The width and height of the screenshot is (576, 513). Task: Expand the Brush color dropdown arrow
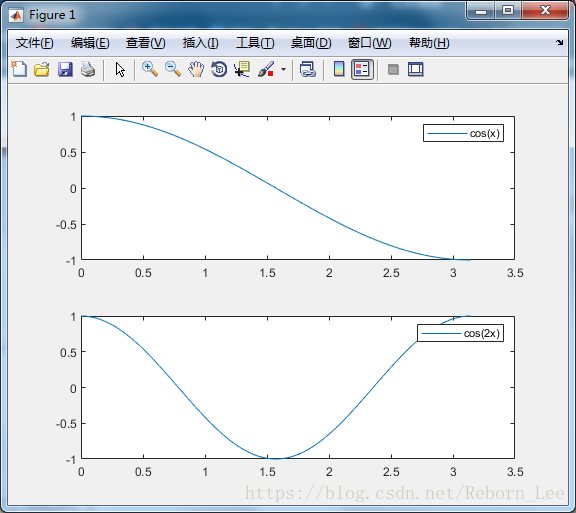pos(283,69)
